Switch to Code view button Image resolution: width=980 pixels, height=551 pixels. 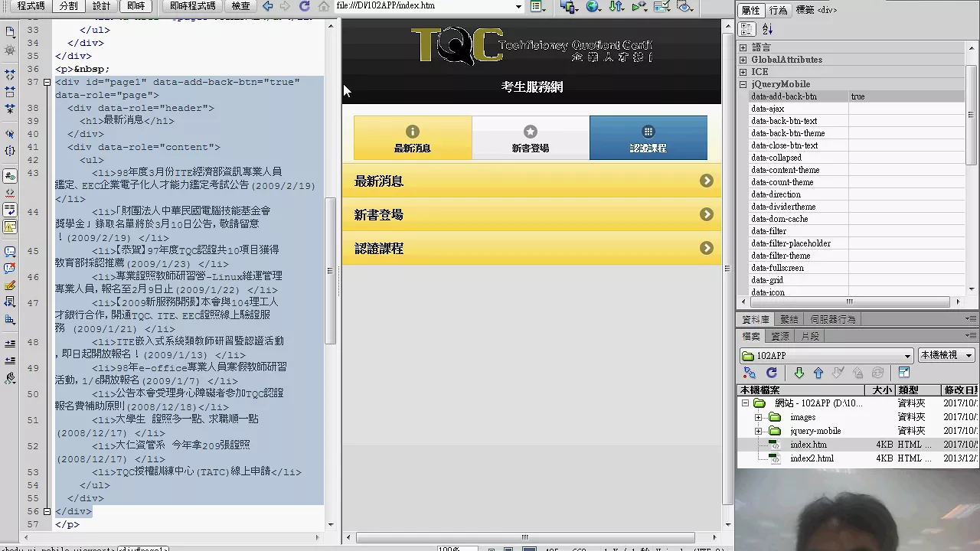[30, 5]
